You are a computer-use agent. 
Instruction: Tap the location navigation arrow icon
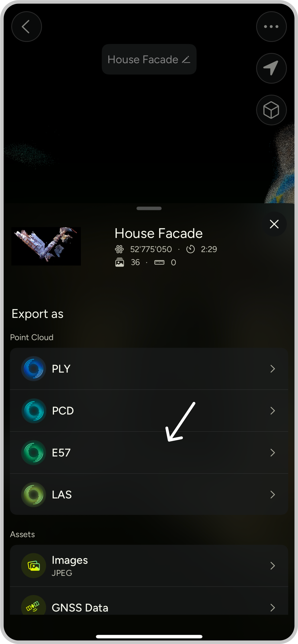[271, 68]
